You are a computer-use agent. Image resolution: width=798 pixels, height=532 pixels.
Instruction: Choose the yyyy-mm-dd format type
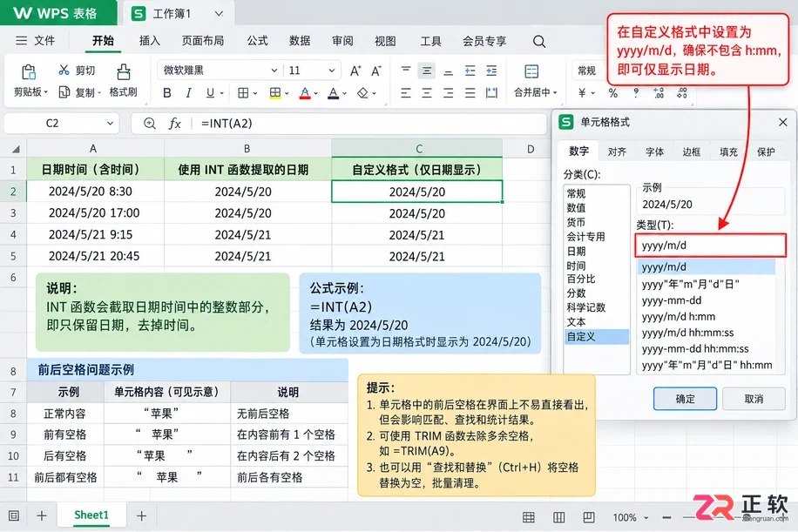point(672,300)
